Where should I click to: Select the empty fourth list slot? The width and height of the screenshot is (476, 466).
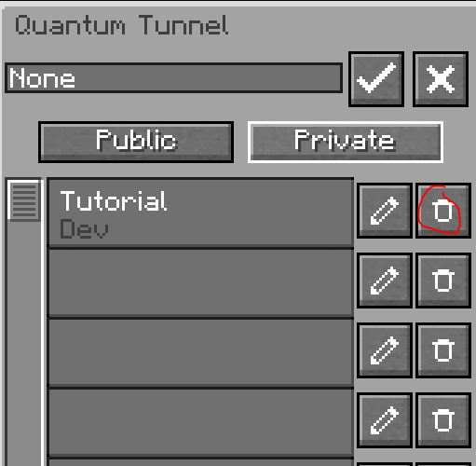200,423
